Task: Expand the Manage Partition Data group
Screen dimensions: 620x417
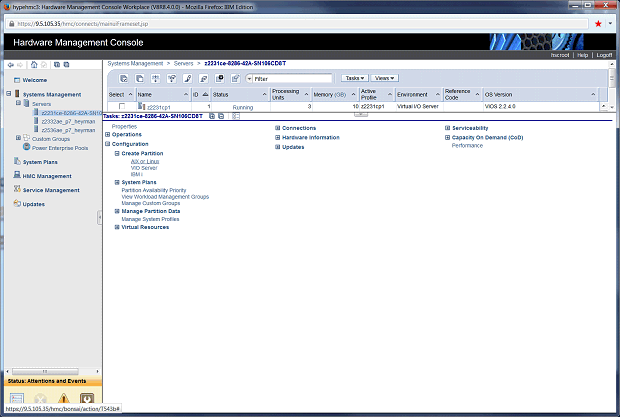Action: 117,211
